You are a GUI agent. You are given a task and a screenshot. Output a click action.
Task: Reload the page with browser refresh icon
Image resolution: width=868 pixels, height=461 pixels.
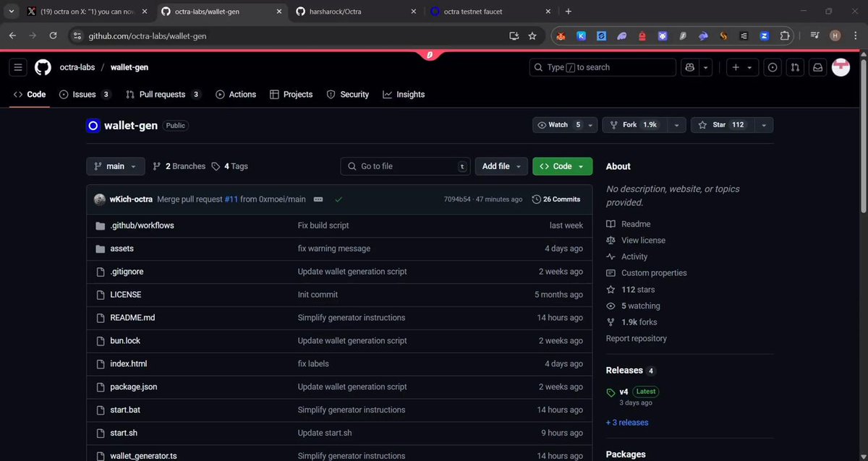coord(53,35)
